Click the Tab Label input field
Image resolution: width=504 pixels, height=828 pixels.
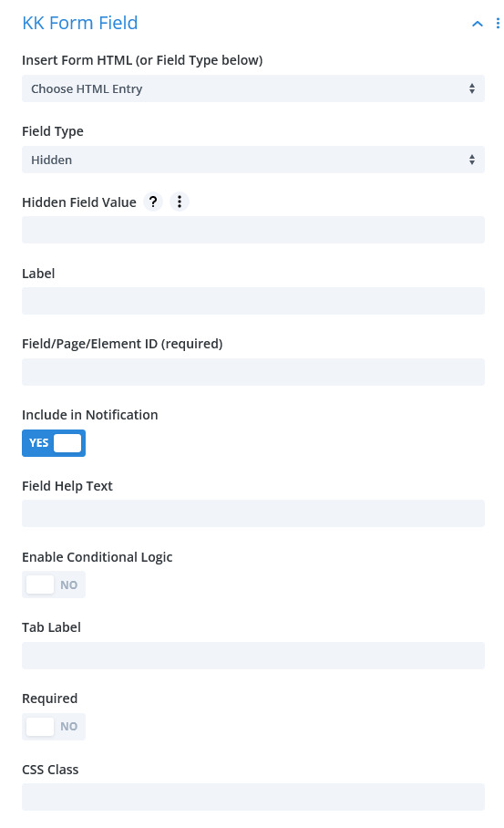click(x=253, y=656)
